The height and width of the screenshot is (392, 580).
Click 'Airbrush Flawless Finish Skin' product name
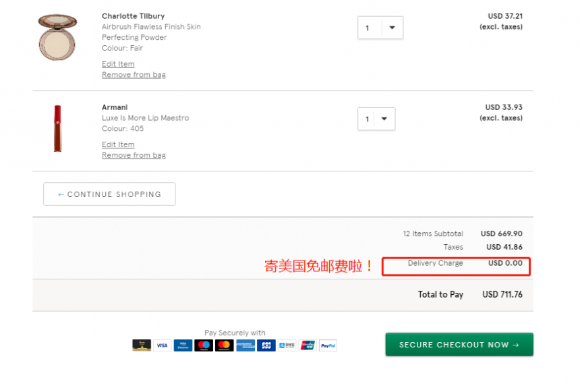[x=151, y=27]
